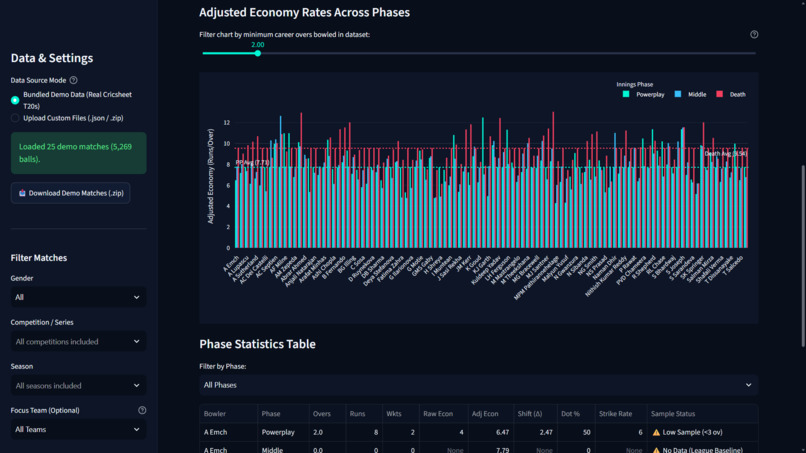Image resolution: width=806 pixels, height=453 pixels.
Task: Open the Filter by Phase dropdown
Action: click(479, 385)
